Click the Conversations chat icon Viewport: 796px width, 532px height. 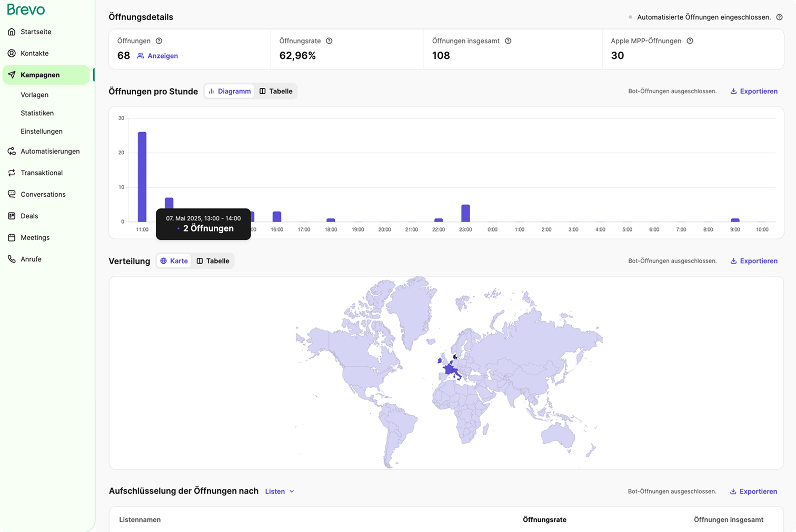(x=12, y=195)
